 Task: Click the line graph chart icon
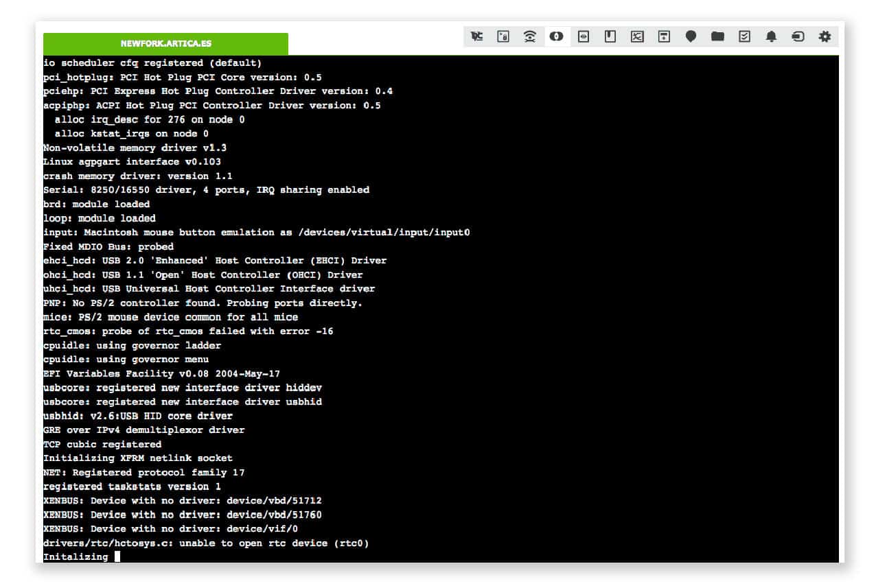637,36
